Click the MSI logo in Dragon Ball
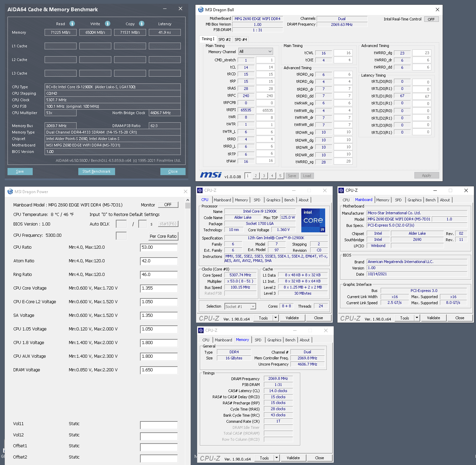 point(211,175)
